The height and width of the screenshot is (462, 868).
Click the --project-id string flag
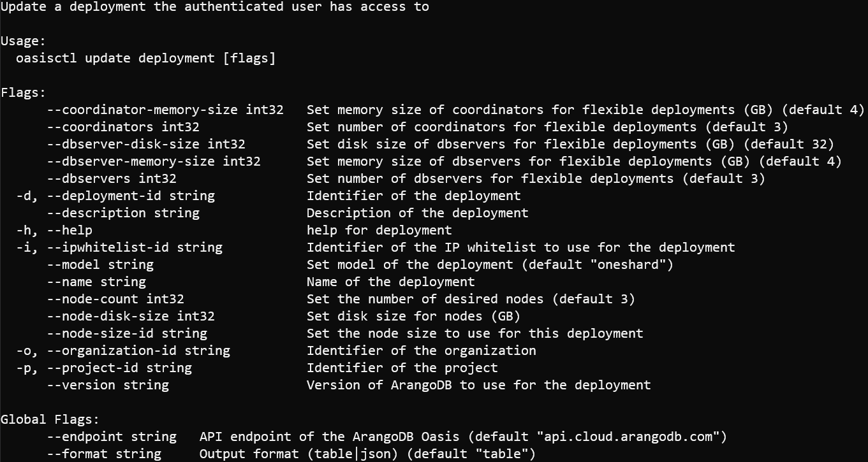point(119,368)
